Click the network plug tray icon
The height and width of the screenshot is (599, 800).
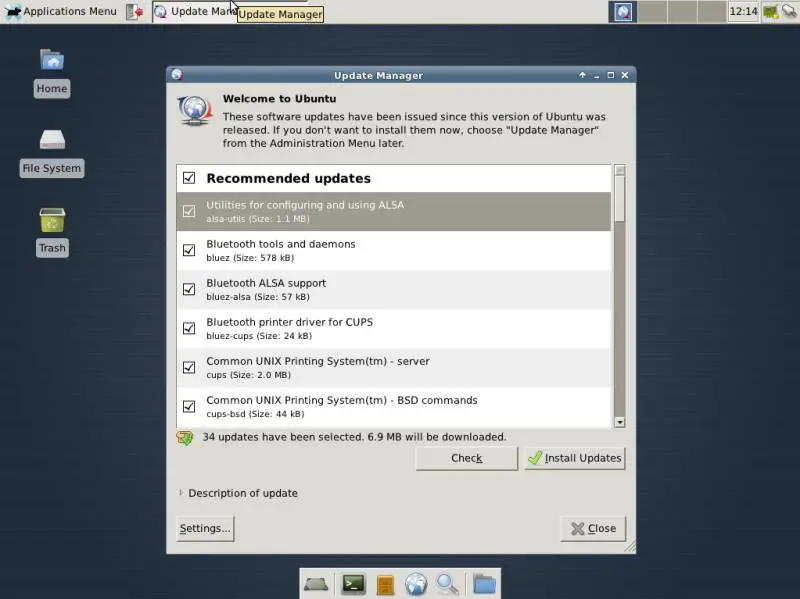789,11
